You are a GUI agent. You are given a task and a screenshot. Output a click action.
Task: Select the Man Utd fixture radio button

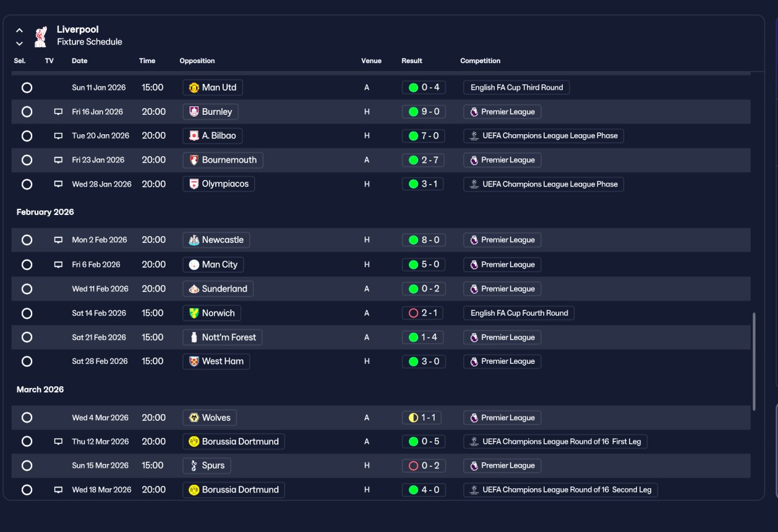click(x=27, y=87)
